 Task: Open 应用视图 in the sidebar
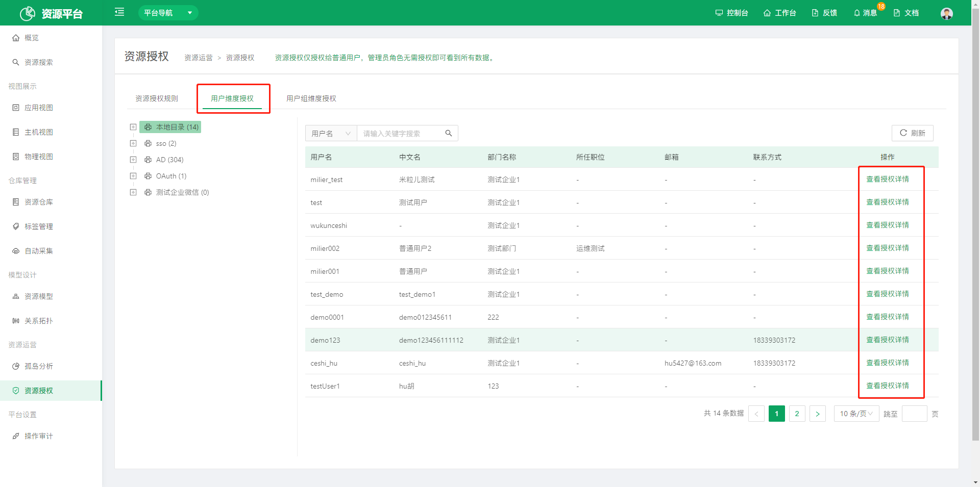[51, 108]
